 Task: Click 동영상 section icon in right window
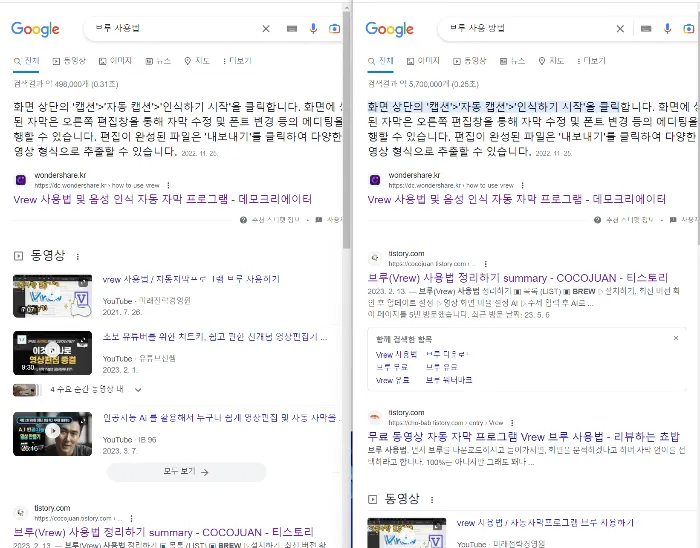[x=372, y=499]
